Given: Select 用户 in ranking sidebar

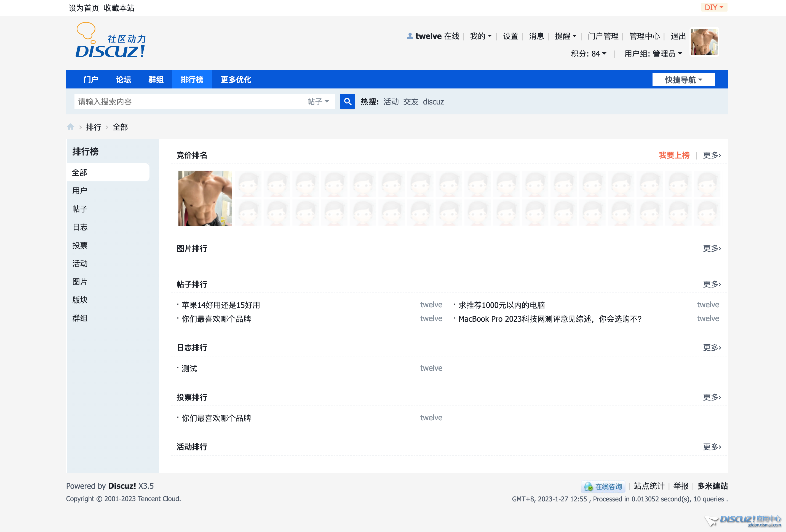Looking at the screenshot, I should pos(80,191).
